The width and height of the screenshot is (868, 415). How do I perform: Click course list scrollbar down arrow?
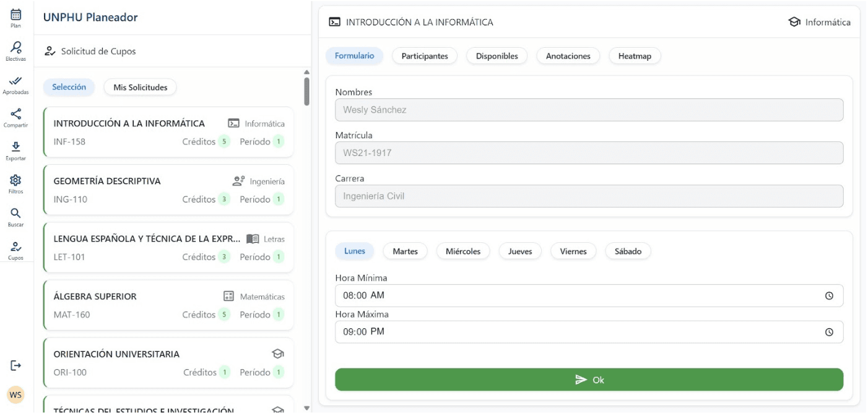pyautogui.click(x=306, y=408)
